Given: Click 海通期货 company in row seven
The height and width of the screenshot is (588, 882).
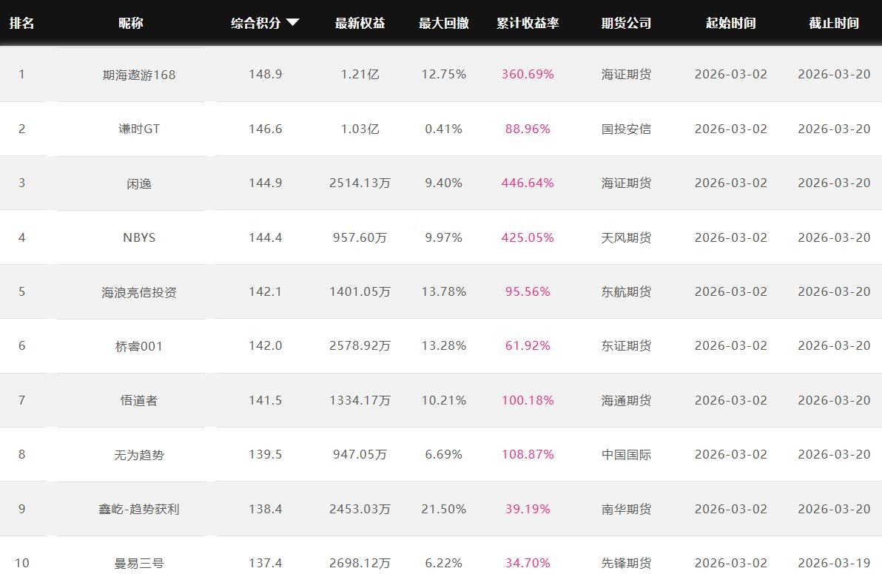Looking at the screenshot, I should (626, 400).
